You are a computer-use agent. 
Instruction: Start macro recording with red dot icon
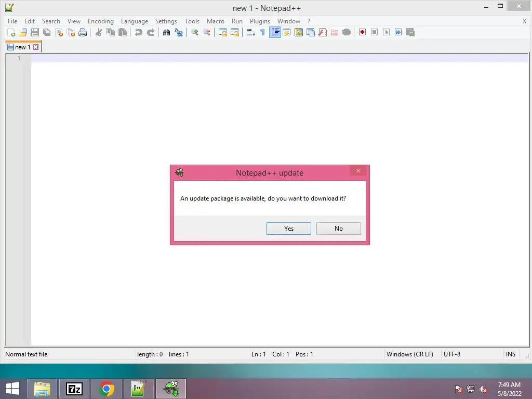(x=362, y=32)
